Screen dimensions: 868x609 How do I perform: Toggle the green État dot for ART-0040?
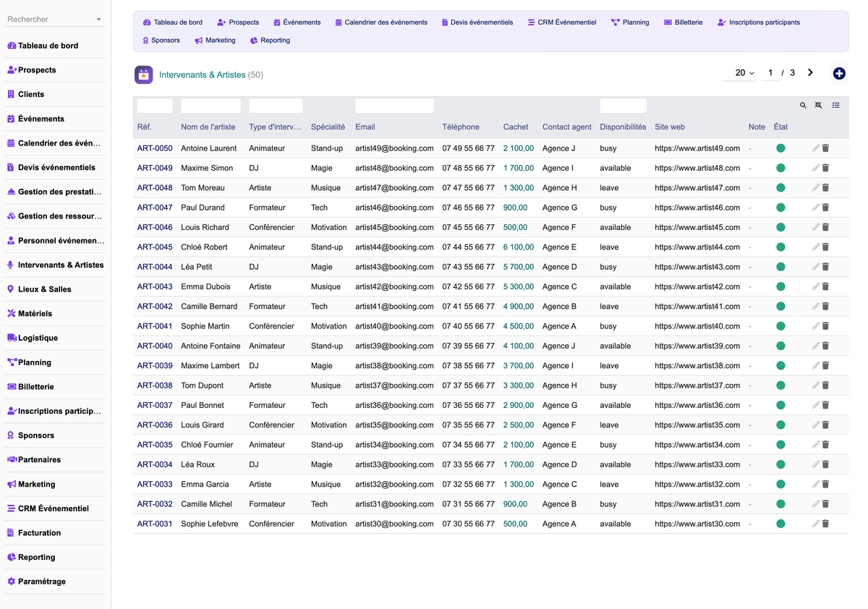pos(780,346)
